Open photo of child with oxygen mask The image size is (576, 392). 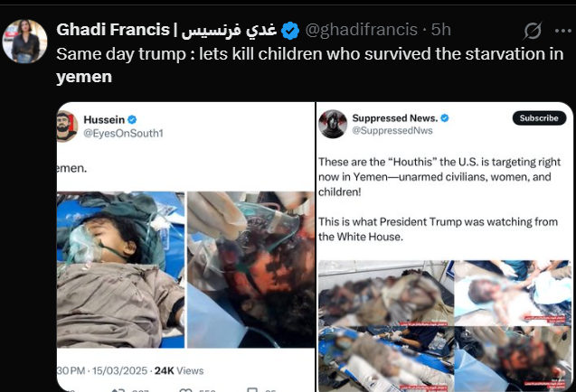120,269
